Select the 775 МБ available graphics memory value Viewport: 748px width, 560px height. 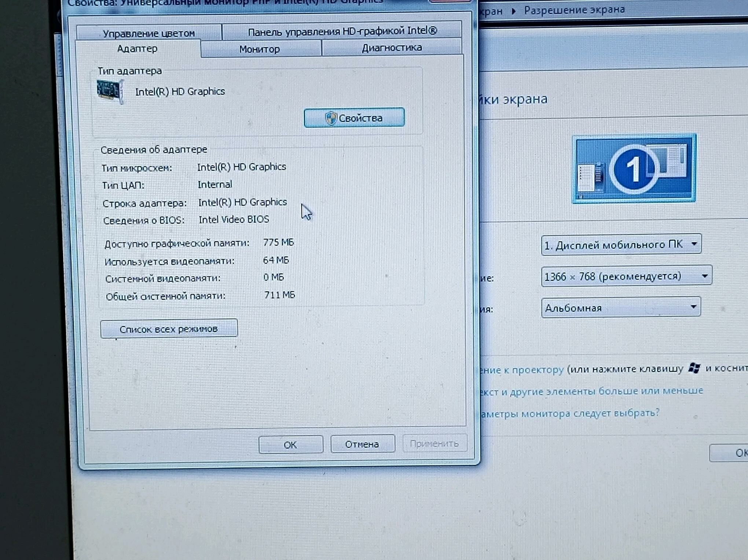pyautogui.click(x=278, y=242)
